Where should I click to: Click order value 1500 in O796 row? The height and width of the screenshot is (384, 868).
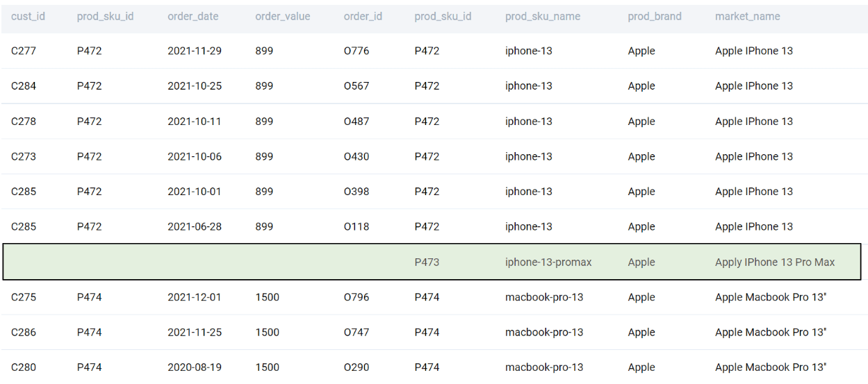[x=267, y=297]
